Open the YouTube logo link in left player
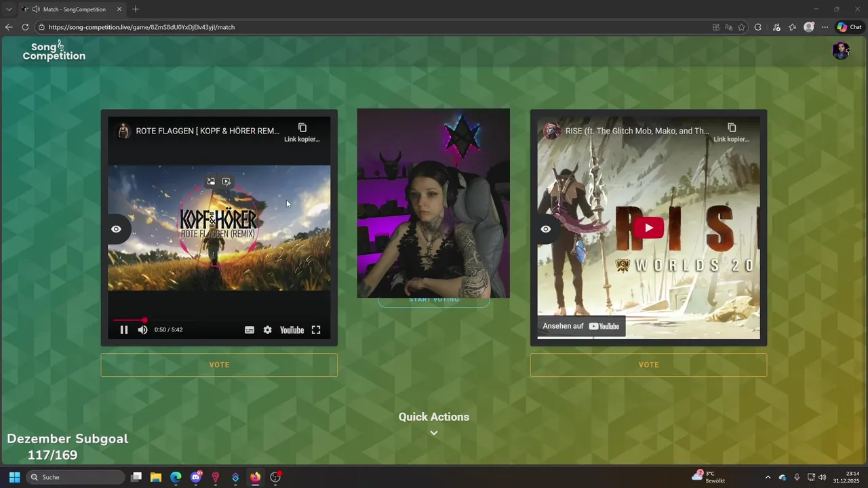Screen dimensions: 868x488 292,330
